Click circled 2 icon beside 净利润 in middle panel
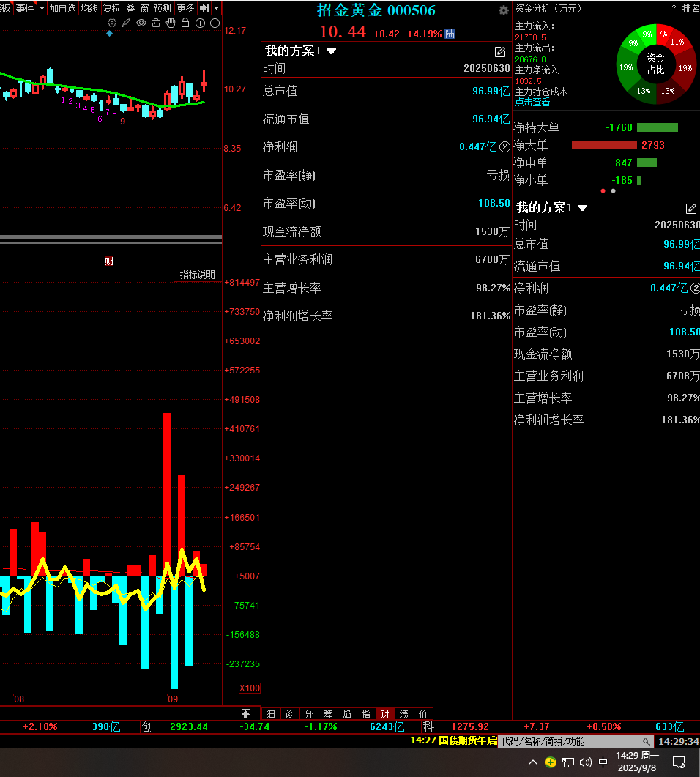 click(504, 146)
